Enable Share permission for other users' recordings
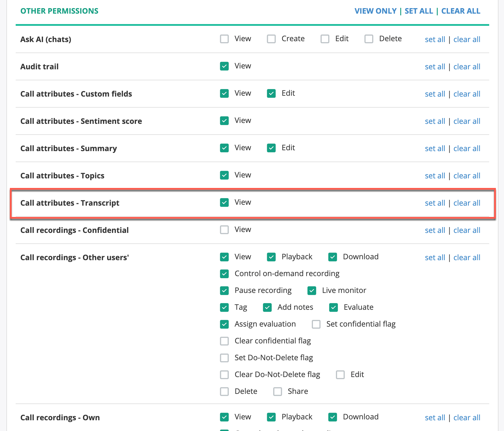This screenshot has height=431, width=504. point(277,391)
